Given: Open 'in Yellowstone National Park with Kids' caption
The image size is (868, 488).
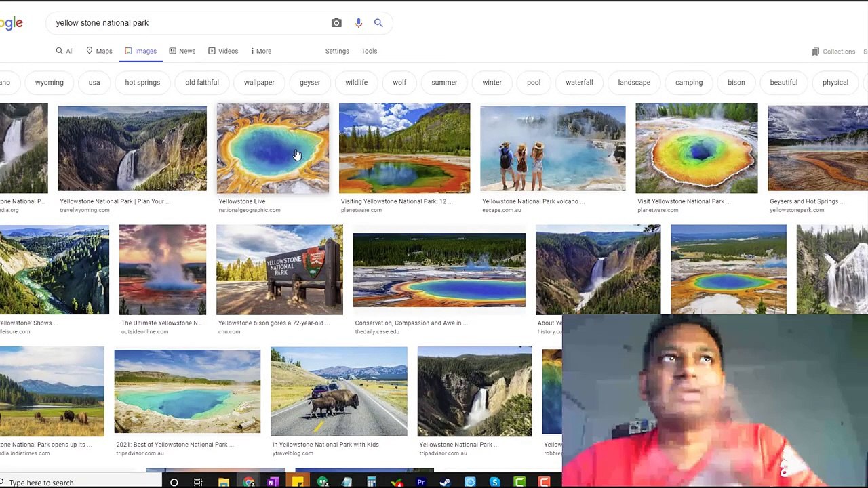Looking at the screenshot, I should coord(325,445).
